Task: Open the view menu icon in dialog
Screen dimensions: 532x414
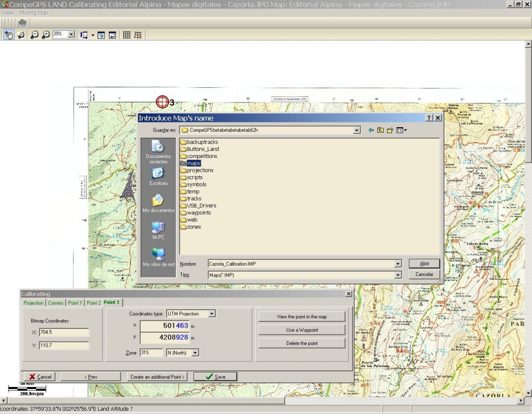Action: pyautogui.click(x=401, y=130)
